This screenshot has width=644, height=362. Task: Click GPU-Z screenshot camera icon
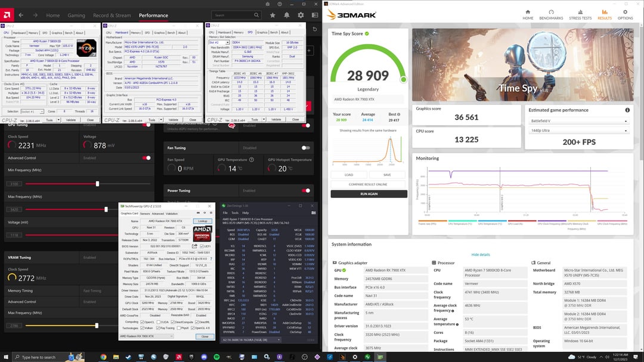pos(198,213)
